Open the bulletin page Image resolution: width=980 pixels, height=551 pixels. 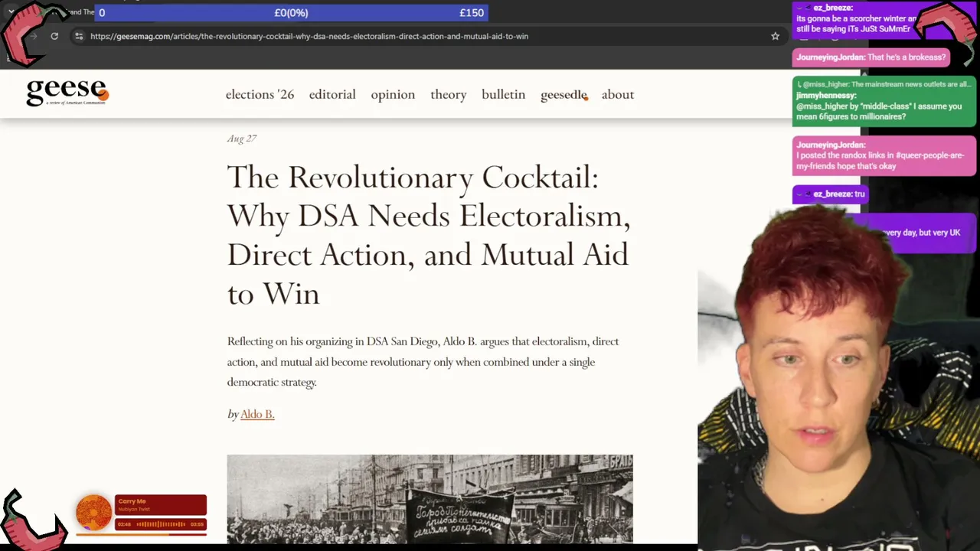point(503,94)
